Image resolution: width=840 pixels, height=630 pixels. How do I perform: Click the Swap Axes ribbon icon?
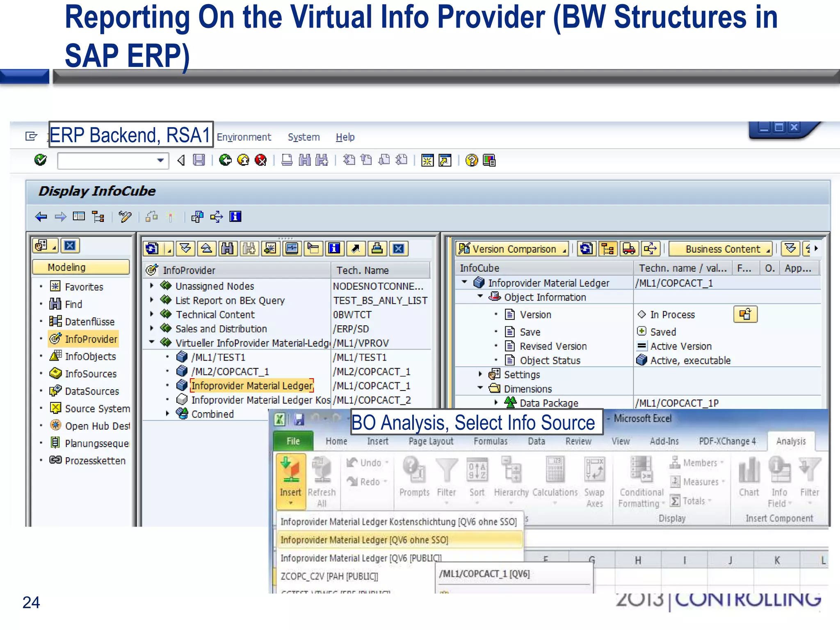pyautogui.click(x=594, y=481)
